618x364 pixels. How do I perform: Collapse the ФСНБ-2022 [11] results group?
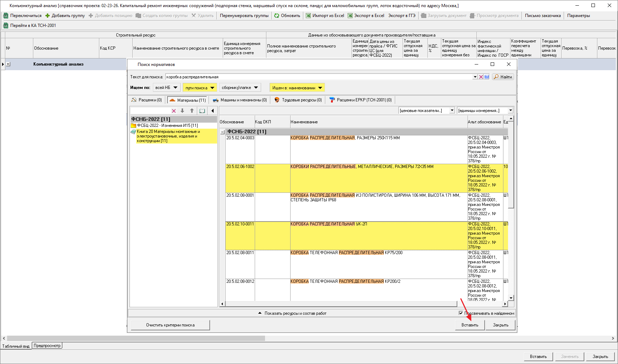tap(222, 132)
